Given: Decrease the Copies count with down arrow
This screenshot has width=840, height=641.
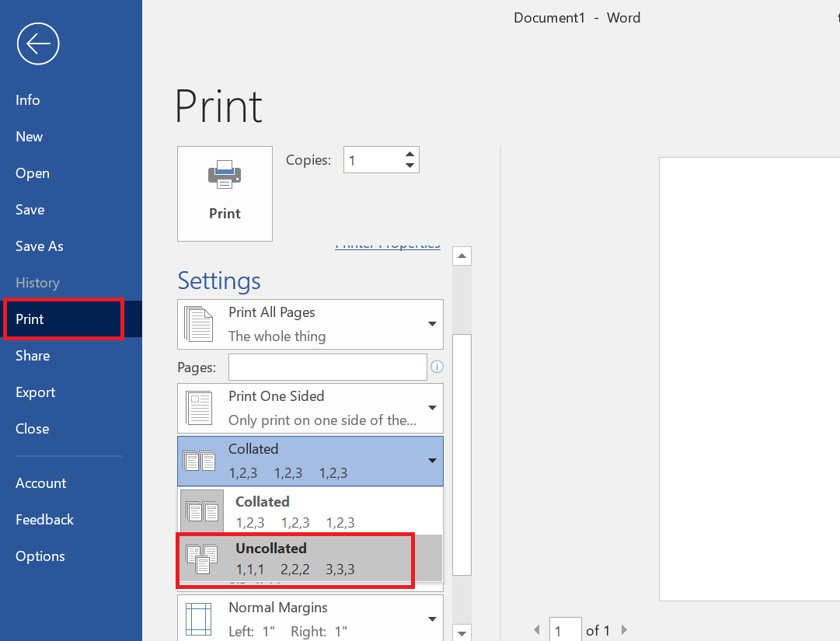Looking at the screenshot, I should (410, 165).
